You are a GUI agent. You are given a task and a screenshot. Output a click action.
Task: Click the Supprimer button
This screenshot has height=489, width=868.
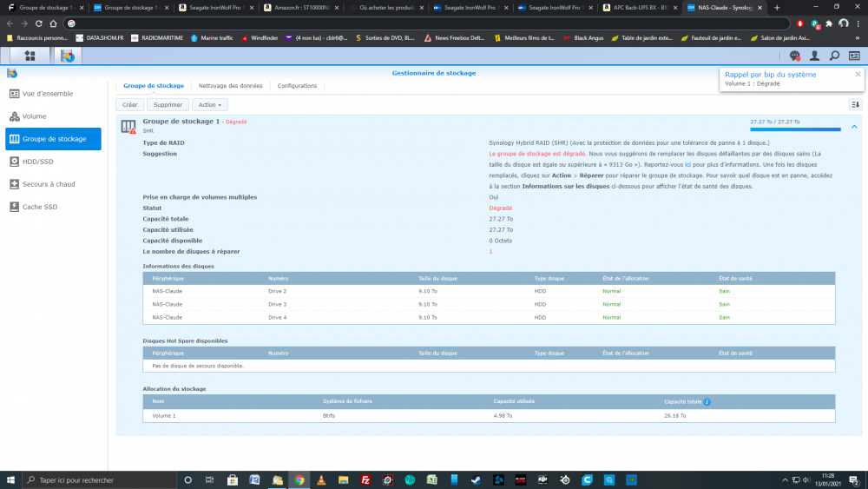168,104
